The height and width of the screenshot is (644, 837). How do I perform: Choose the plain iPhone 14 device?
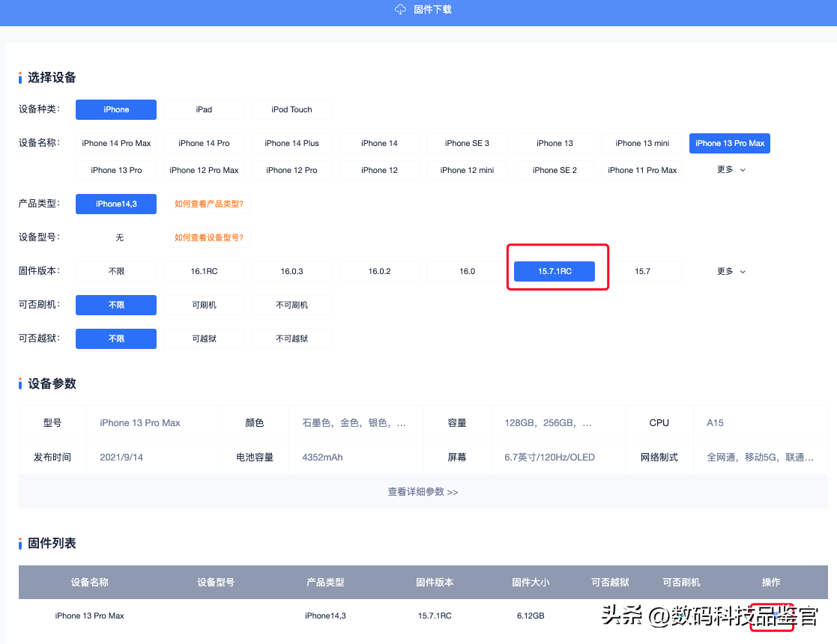pyautogui.click(x=379, y=143)
